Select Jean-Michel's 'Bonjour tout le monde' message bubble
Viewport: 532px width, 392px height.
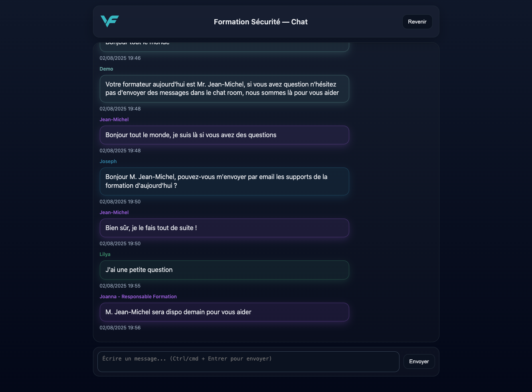coord(224,135)
